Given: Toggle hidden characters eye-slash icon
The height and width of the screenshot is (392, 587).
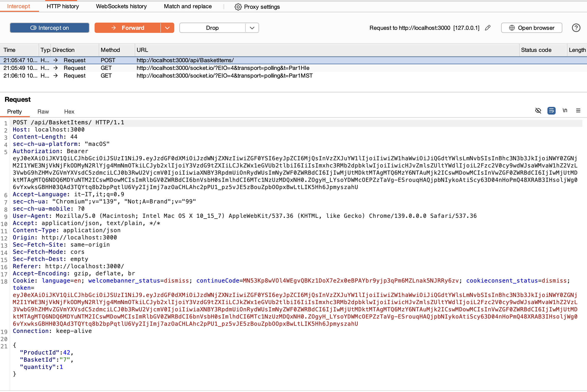Looking at the screenshot, I should point(538,111).
